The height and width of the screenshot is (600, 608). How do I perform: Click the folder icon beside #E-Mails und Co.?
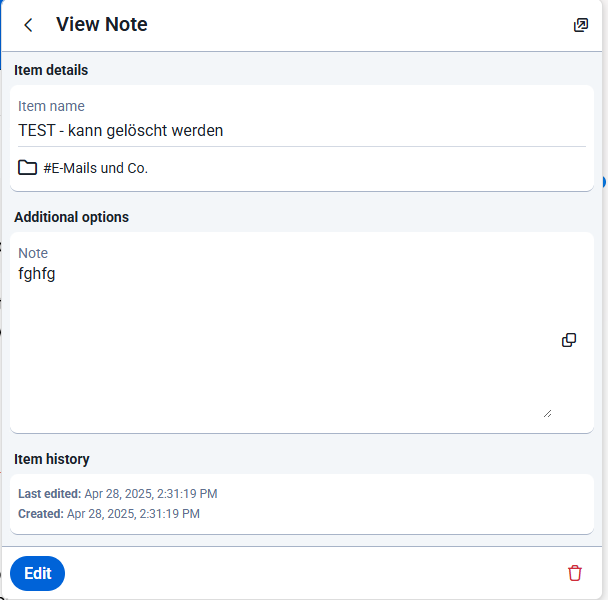[28, 168]
